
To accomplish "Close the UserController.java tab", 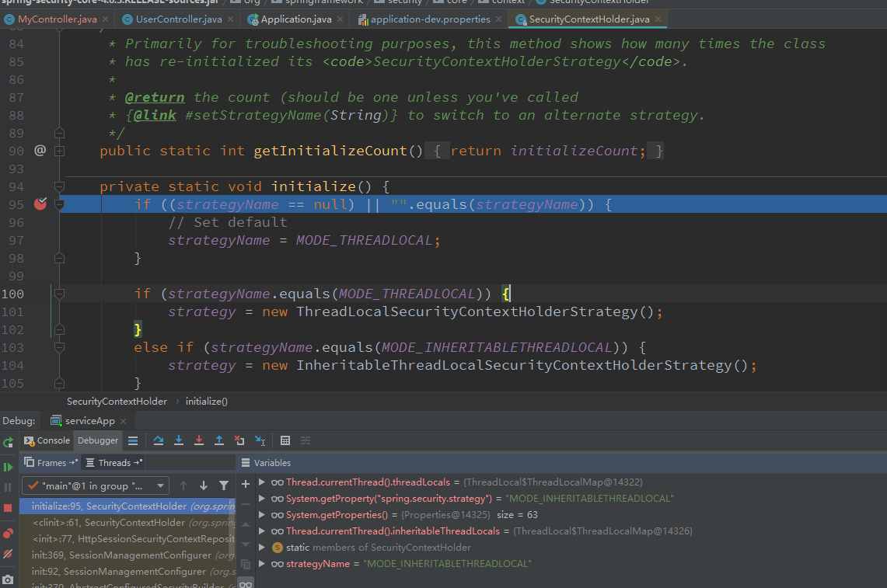I will (230, 19).
